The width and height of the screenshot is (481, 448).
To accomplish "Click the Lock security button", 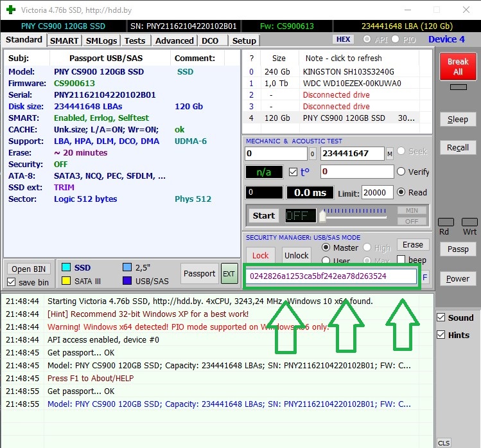I will click(261, 255).
